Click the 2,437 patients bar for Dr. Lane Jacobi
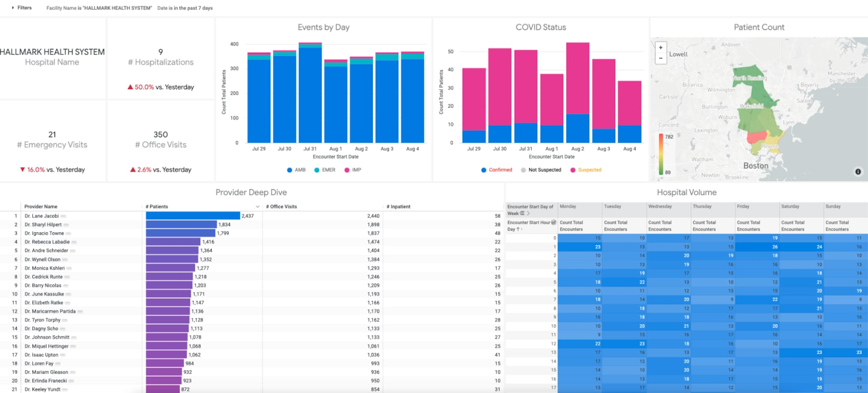Viewport: 868px width, 393px height. pyautogui.click(x=192, y=216)
